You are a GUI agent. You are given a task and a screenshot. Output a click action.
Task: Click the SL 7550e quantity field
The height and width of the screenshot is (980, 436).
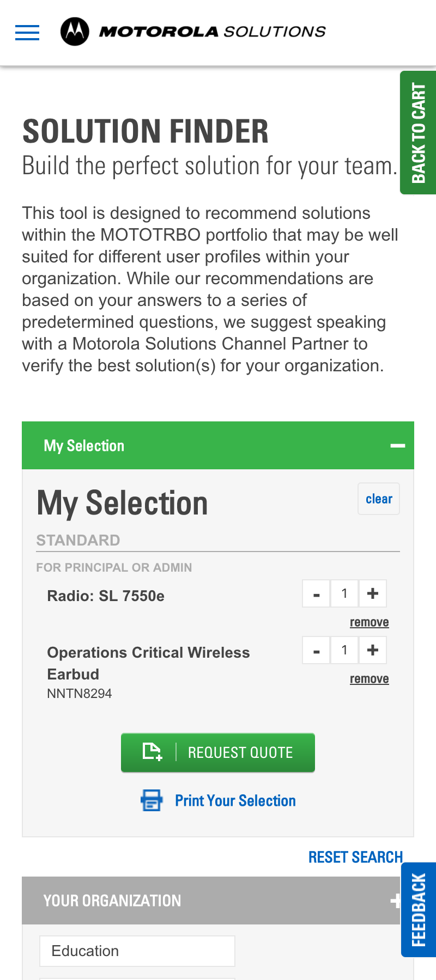click(344, 593)
